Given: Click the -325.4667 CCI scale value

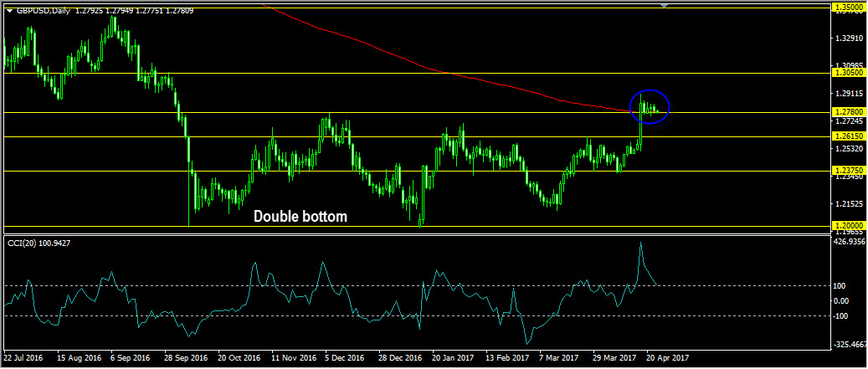Looking at the screenshot, I should [849, 345].
